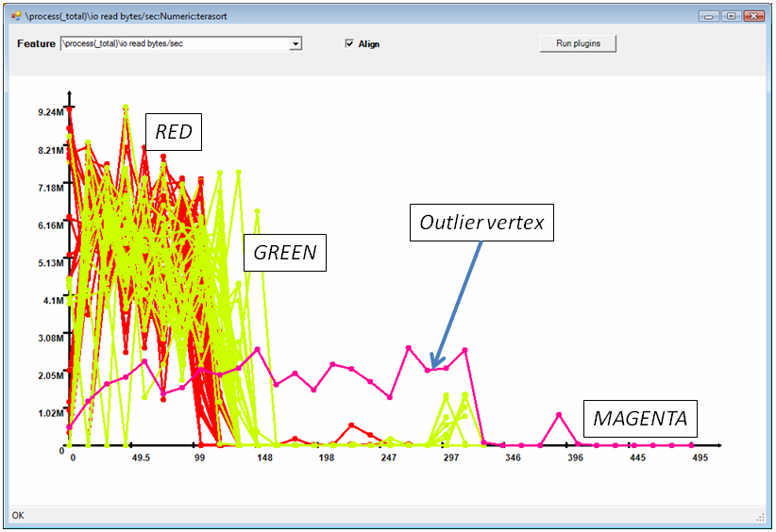The image size is (776, 532).
Task: Click the OK status bar text
Action: pos(18,516)
